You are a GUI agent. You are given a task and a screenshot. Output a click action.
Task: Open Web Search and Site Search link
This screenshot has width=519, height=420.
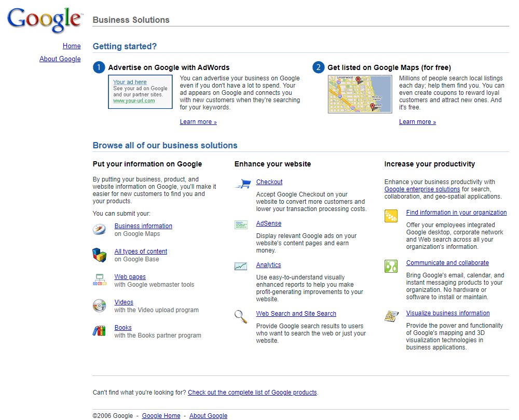[x=296, y=314]
